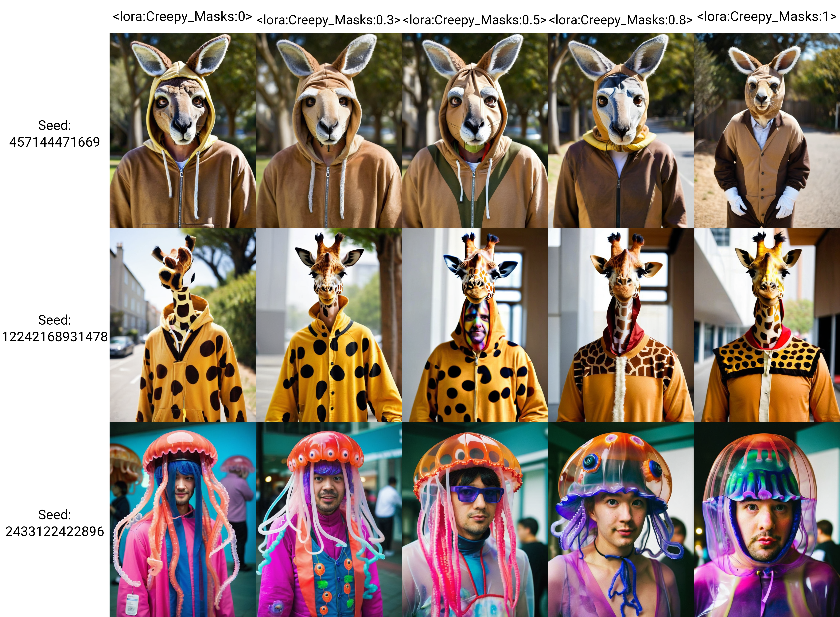Open jellyfish image at LoRA weight 0.3
Screen dimensions: 840x617
329,519
